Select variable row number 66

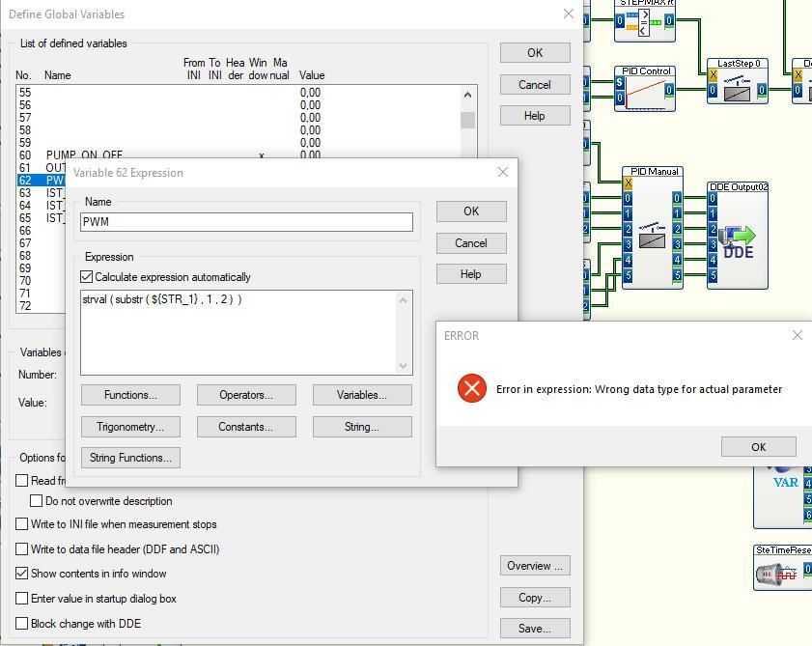(x=42, y=230)
